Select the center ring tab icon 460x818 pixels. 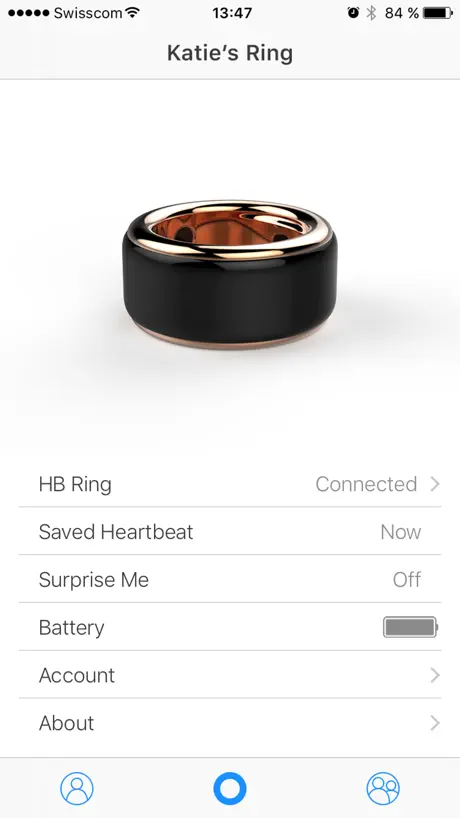[229, 788]
